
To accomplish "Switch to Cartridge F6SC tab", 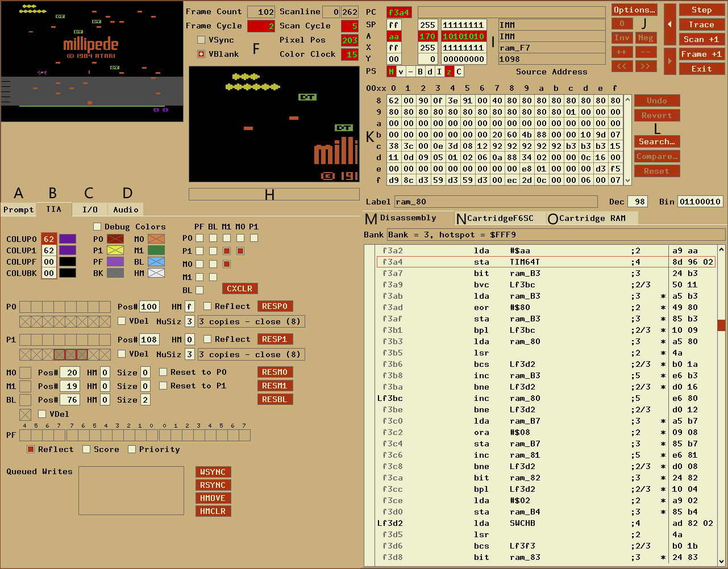I will click(x=500, y=218).
